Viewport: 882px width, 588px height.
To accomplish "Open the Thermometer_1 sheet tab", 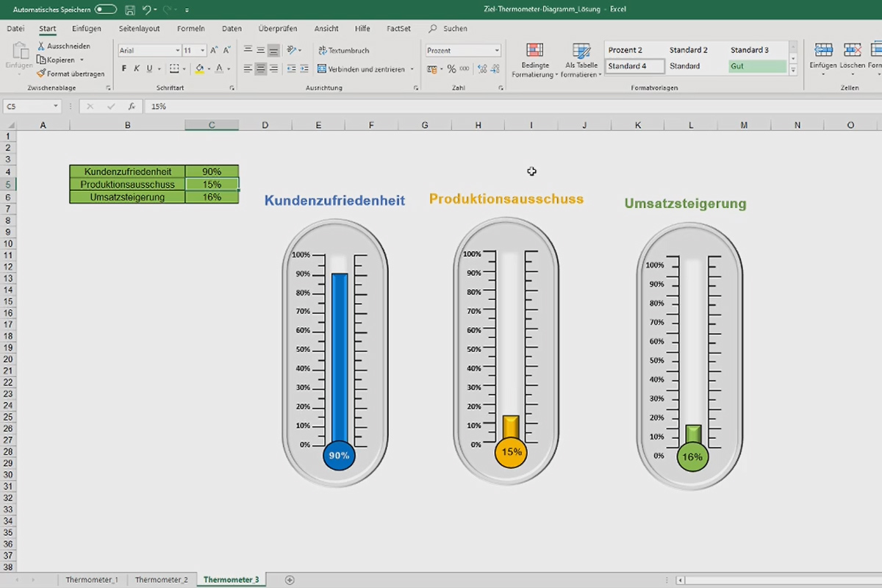I will pyautogui.click(x=92, y=580).
